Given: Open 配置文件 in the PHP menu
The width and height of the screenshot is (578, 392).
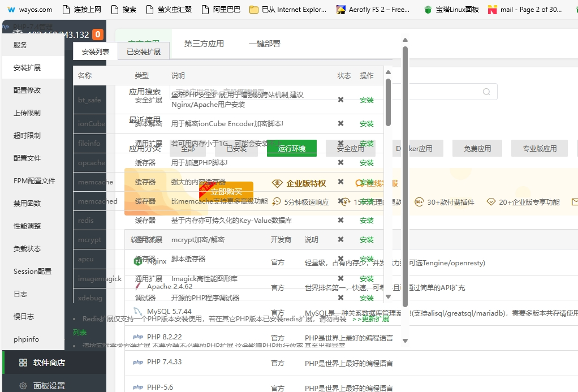Looking at the screenshot, I should point(33,158).
